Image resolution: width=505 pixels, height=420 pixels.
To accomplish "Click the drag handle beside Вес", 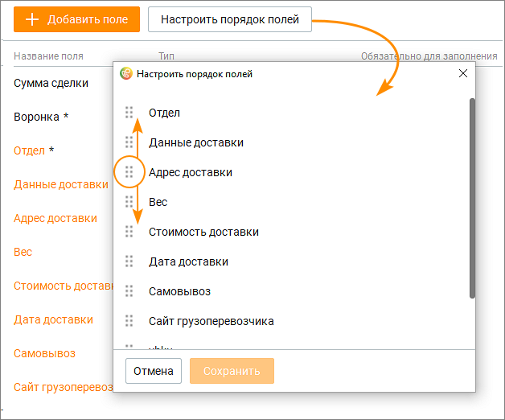I will click(129, 202).
